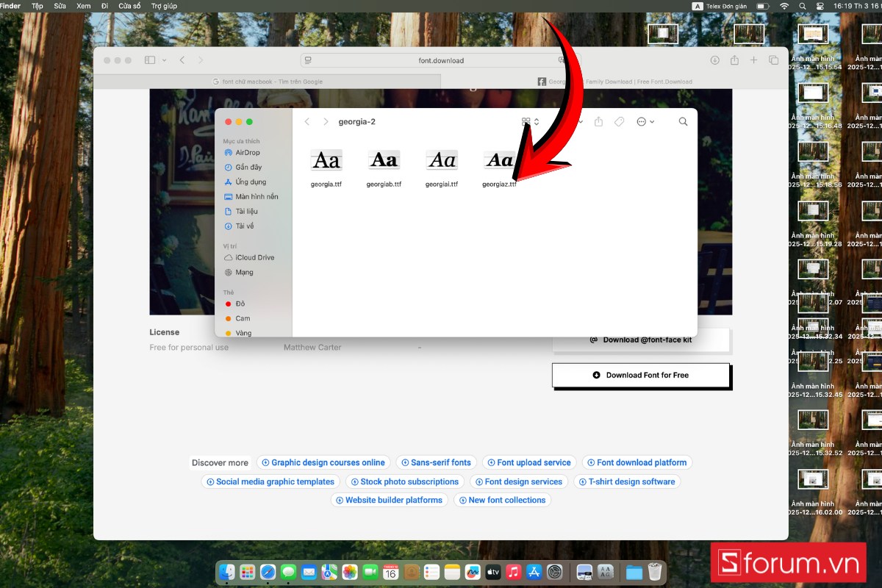Open the Sans-serif fonts link
Image resolution: width=882 pixels, height=588 pixels.
click(x=436, y=462)
